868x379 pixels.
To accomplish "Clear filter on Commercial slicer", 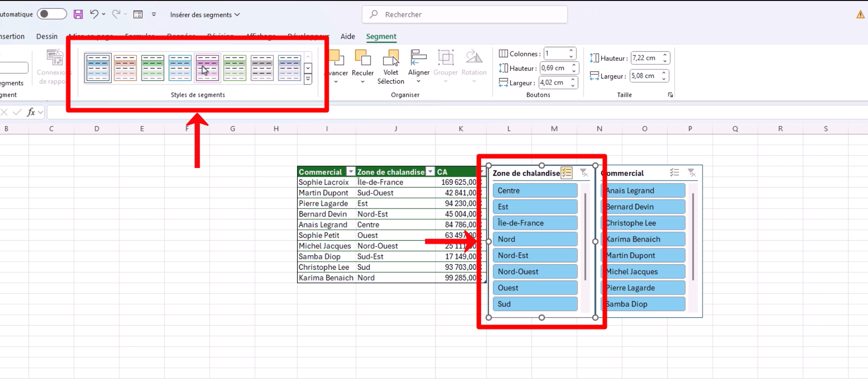I will point(691,173).
